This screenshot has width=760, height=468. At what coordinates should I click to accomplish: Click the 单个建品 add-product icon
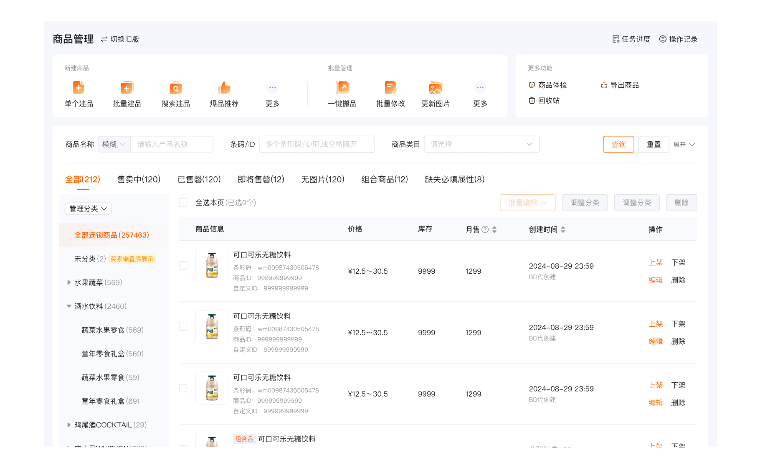click(x=79, y=88)
